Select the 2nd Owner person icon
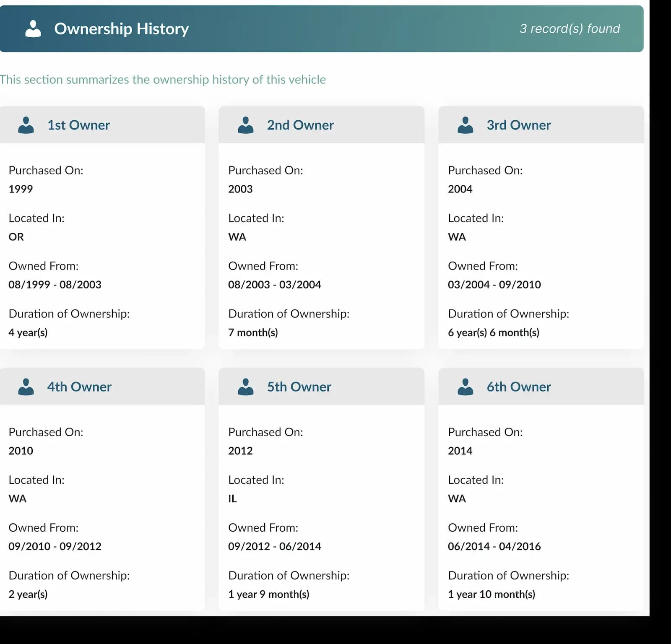This screenshot has width=671, height=644. (x=246, y=125)
